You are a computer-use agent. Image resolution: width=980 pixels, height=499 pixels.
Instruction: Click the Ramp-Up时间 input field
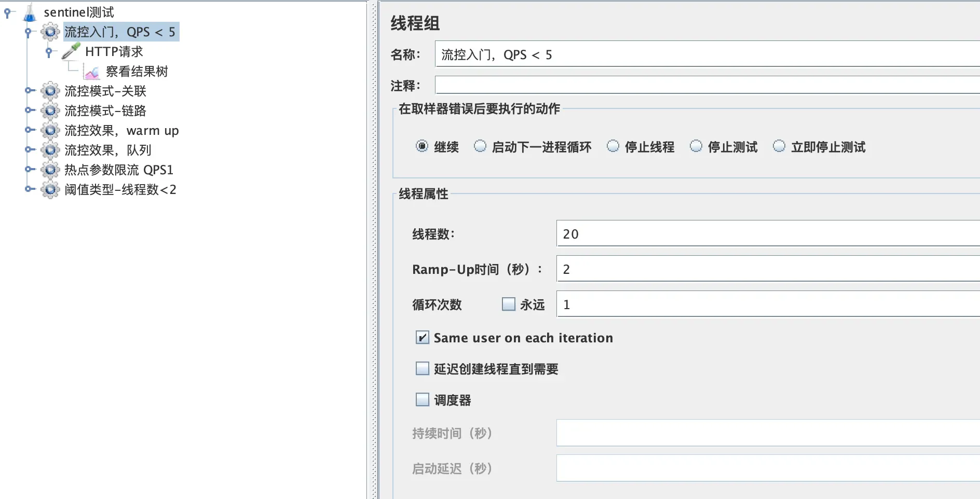click(768, 269)
